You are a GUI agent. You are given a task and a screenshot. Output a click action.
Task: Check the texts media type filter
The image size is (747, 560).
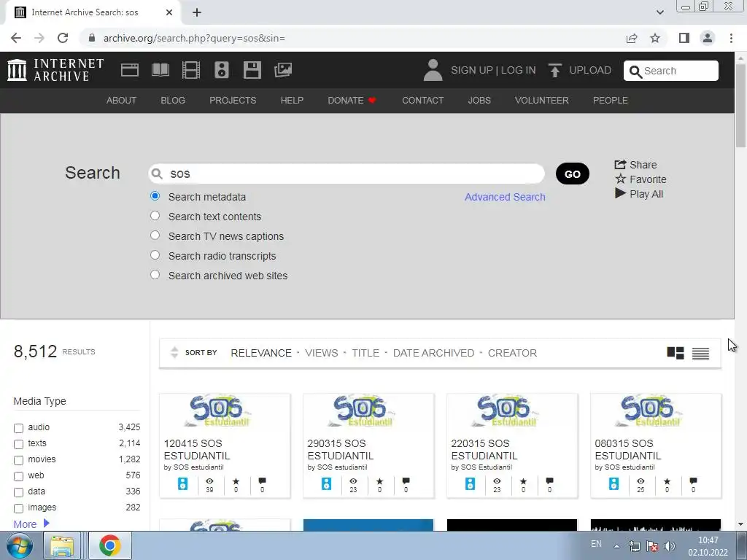click(x=18, y=444)
